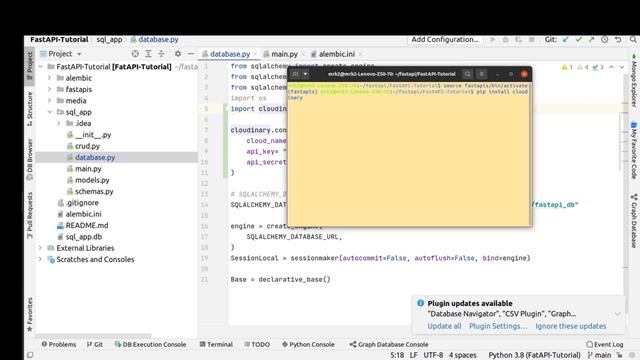Screen dimensions: 640x360
Task: Open the DB Execution Console tab
Action: point(151,344)
